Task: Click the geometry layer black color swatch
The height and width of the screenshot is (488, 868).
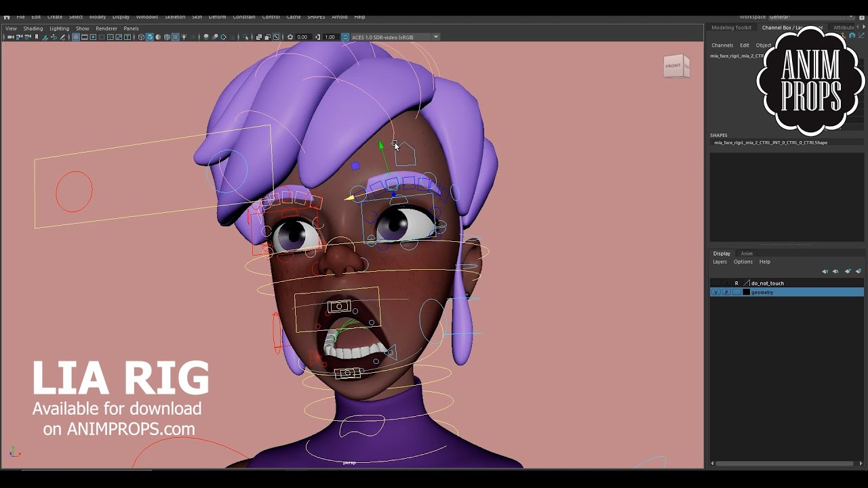Action: [747, 292]
